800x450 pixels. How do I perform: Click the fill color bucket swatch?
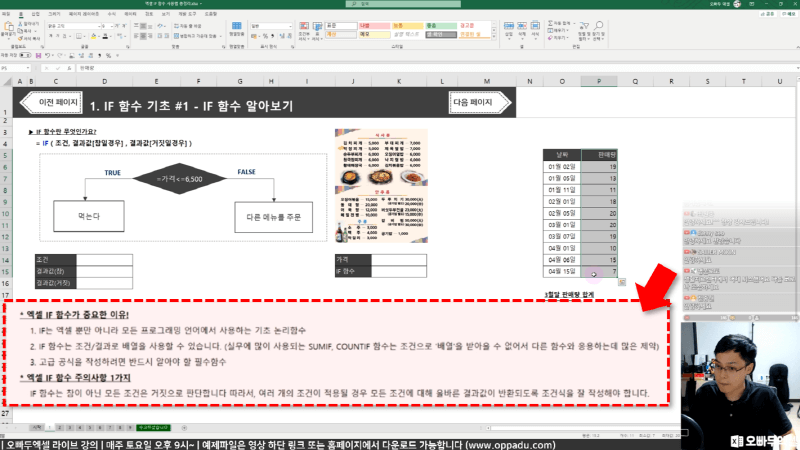[93, 36]
